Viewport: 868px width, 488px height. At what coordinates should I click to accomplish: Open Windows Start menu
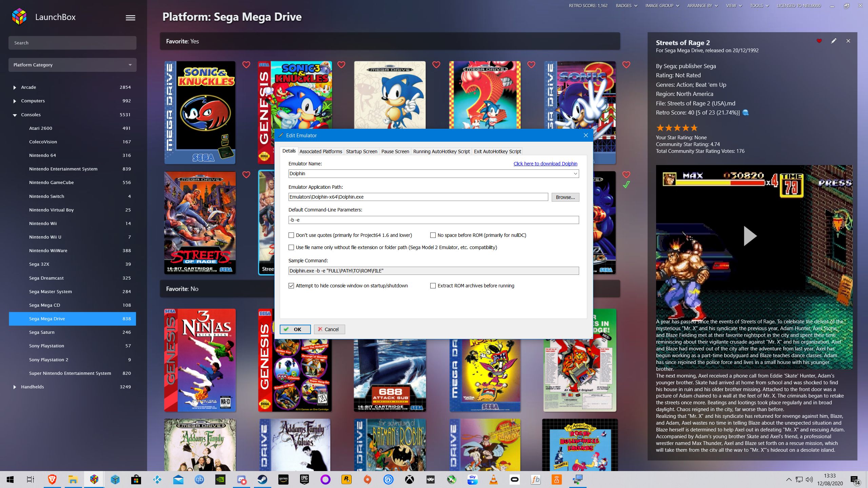(x=10, y=480)
